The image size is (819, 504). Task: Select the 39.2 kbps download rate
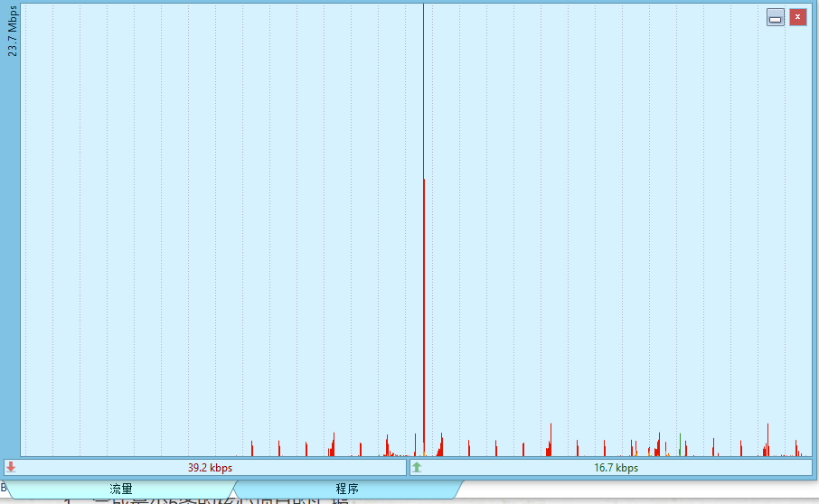(x=210, y=468)
